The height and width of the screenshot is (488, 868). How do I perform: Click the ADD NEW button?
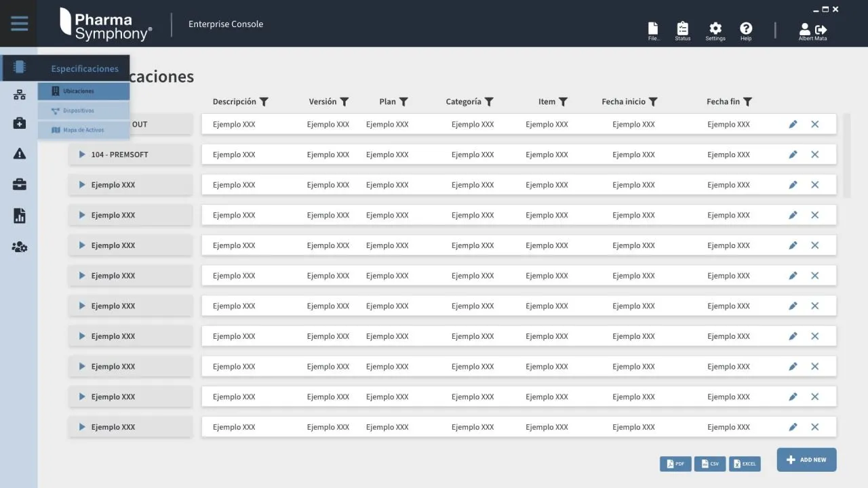pos(806,460)
